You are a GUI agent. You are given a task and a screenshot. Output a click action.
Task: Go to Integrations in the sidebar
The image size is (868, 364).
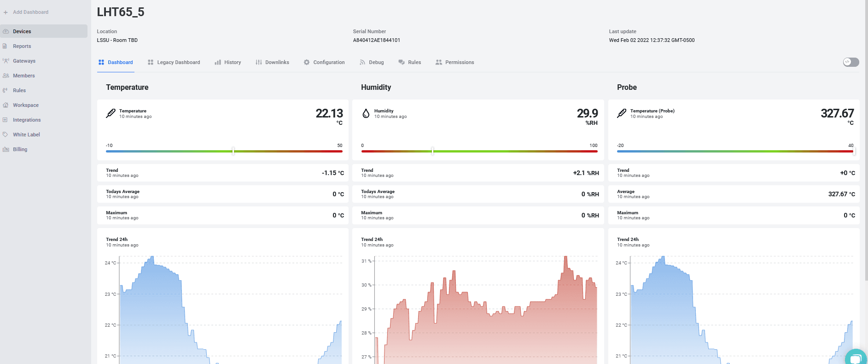click(x=27, y=120)
